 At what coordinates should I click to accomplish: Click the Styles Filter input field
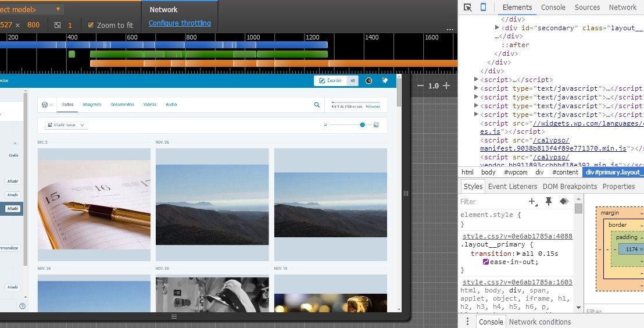(492, 201)
